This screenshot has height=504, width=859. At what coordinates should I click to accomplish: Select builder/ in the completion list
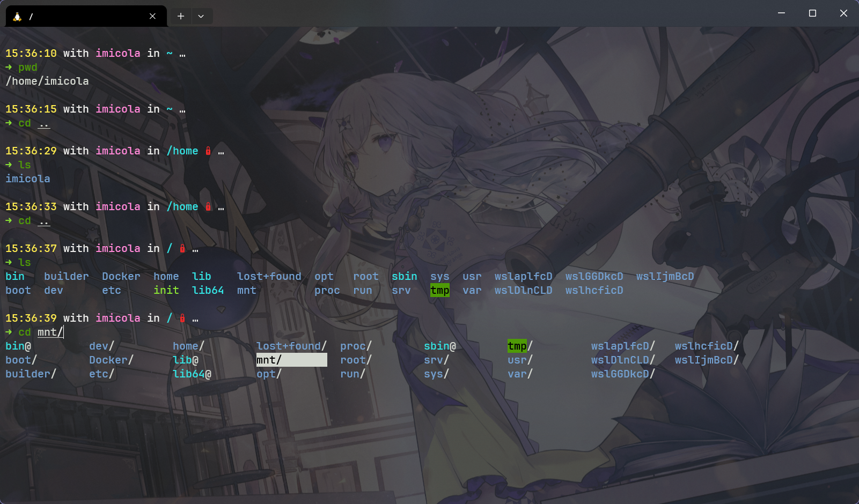[31, 374]
